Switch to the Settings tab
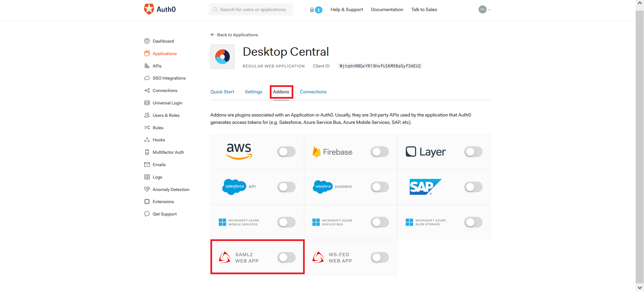Screen dimensions: 644x291 (253, 92)
